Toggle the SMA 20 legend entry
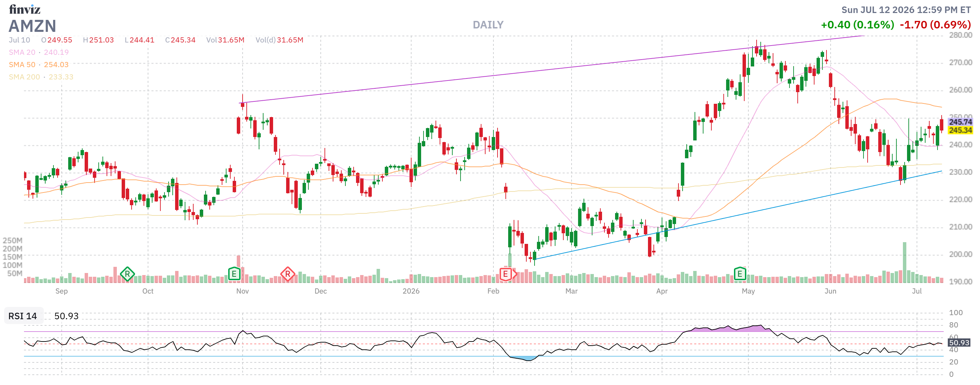The image size is (980, 385). coord(39,52)
